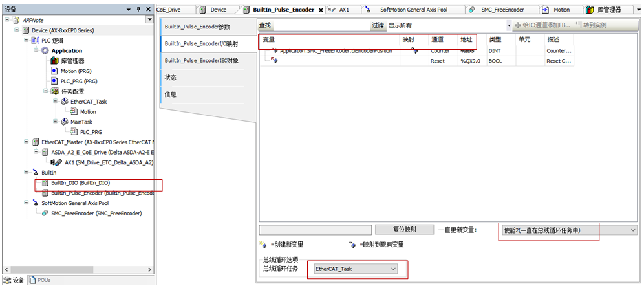Click the EtherCAT_Task task icon
The height and width of the screenshot is (286, 644).
point(65,102)
